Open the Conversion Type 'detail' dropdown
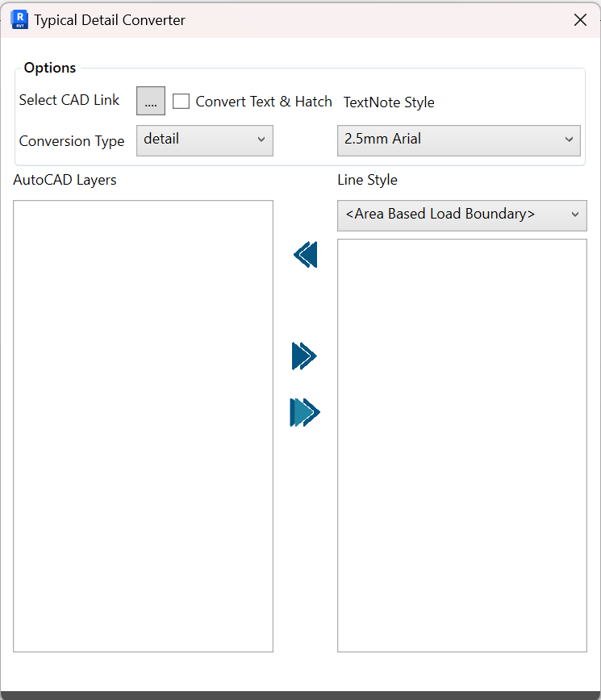 205,140
